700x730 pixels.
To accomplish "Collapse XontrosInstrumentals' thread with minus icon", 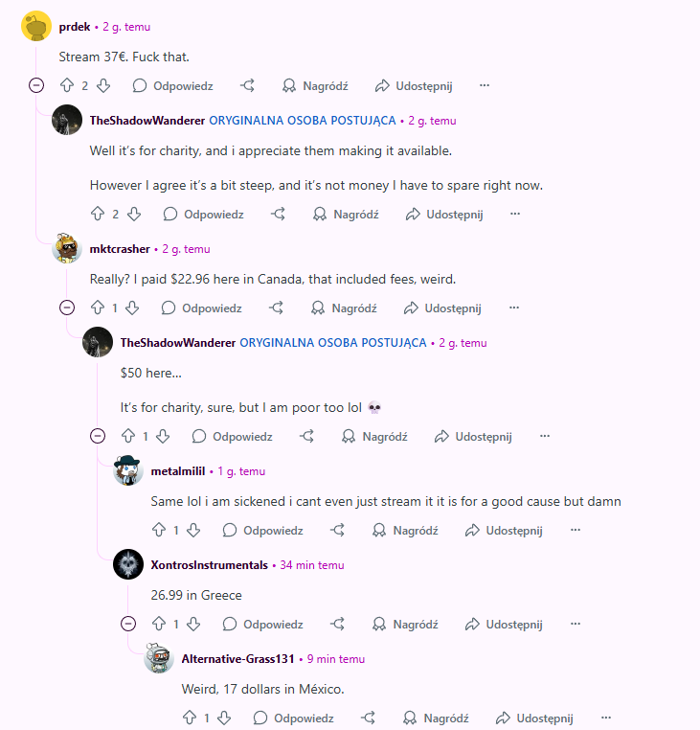I will click(128, 624).
